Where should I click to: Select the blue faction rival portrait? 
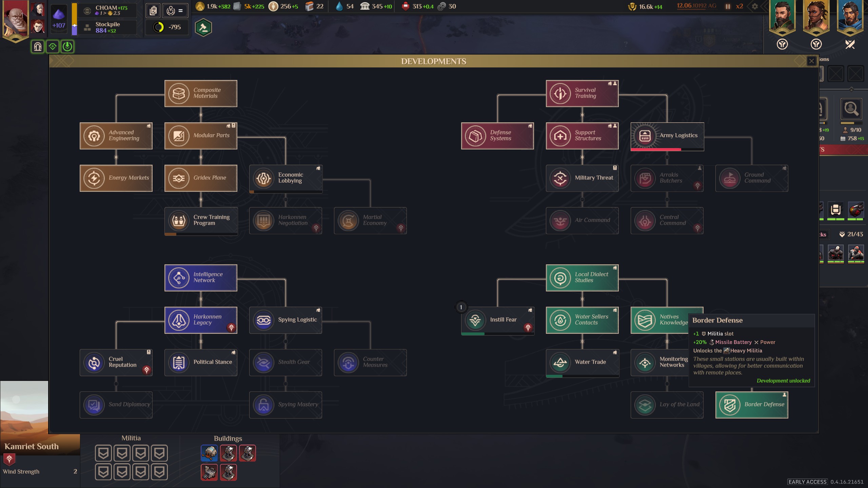click(x=850, y=16)
